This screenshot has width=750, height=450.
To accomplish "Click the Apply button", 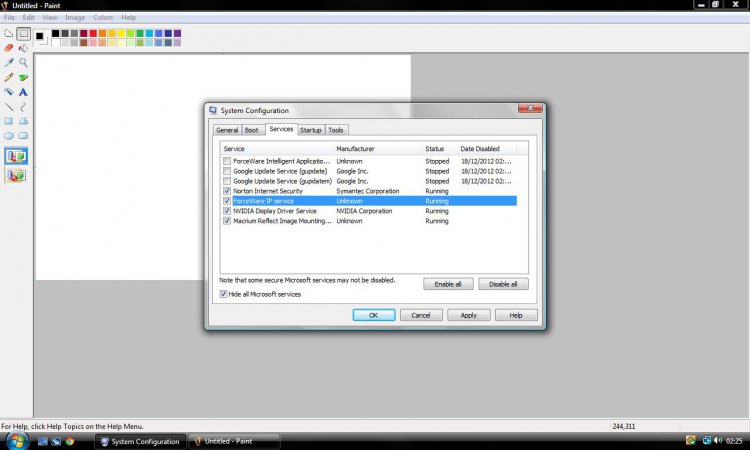I will [x=469, y=315].
